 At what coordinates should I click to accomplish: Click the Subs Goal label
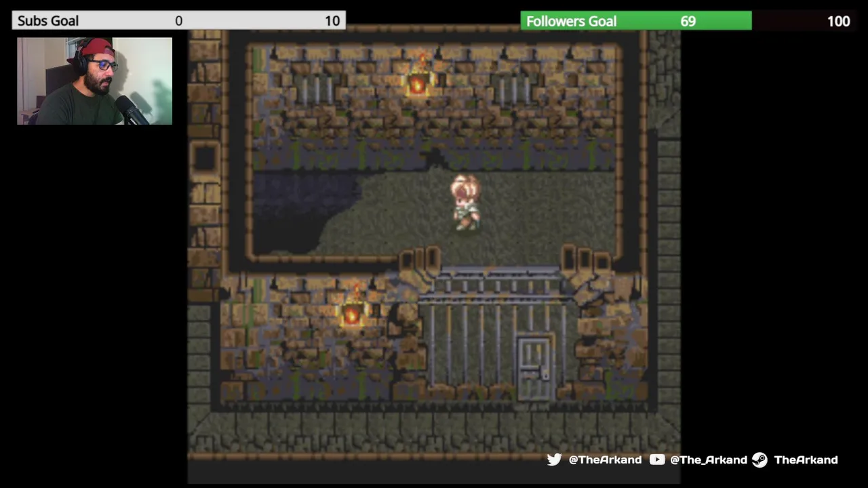point(48,21)
